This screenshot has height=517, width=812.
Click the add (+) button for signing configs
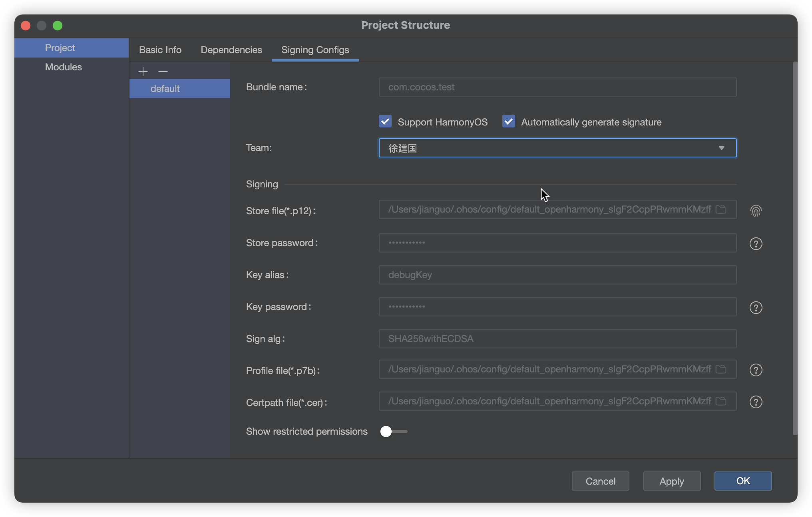click(x=144, y=71)
